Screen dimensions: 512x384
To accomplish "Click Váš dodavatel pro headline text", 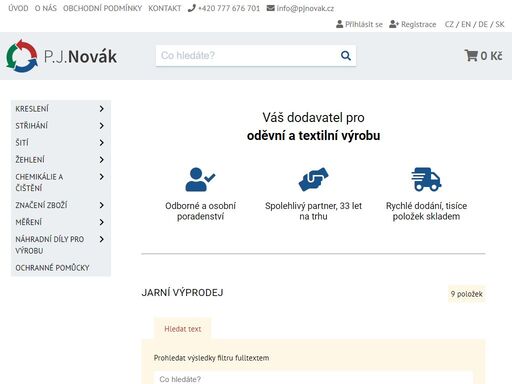I will tap(313, 118).
